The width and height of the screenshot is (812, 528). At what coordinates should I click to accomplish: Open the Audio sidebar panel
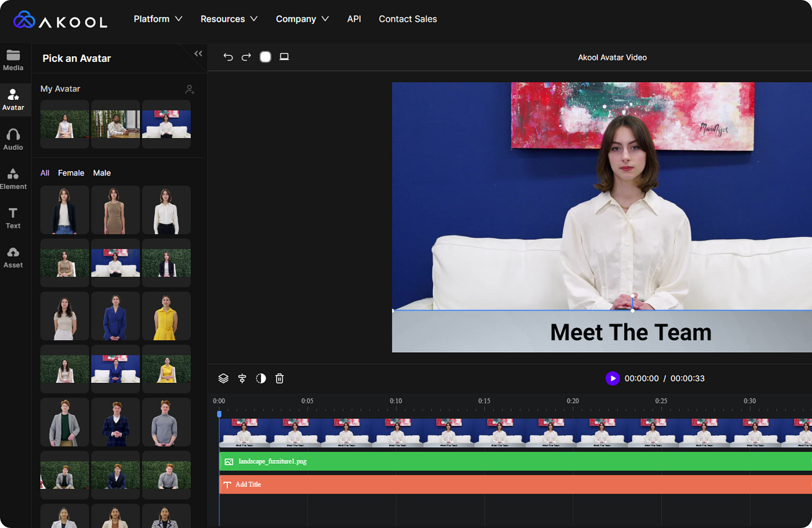coord(13,140)
